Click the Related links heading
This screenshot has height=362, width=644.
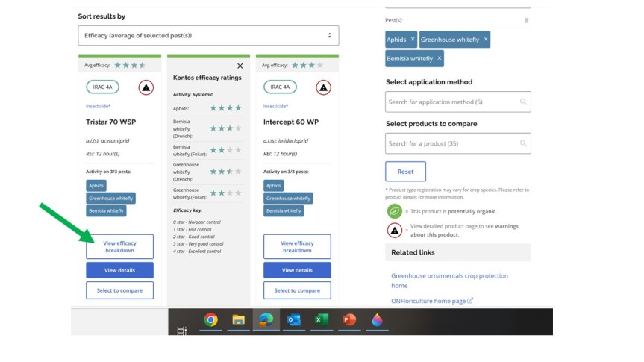coord(413,252)
